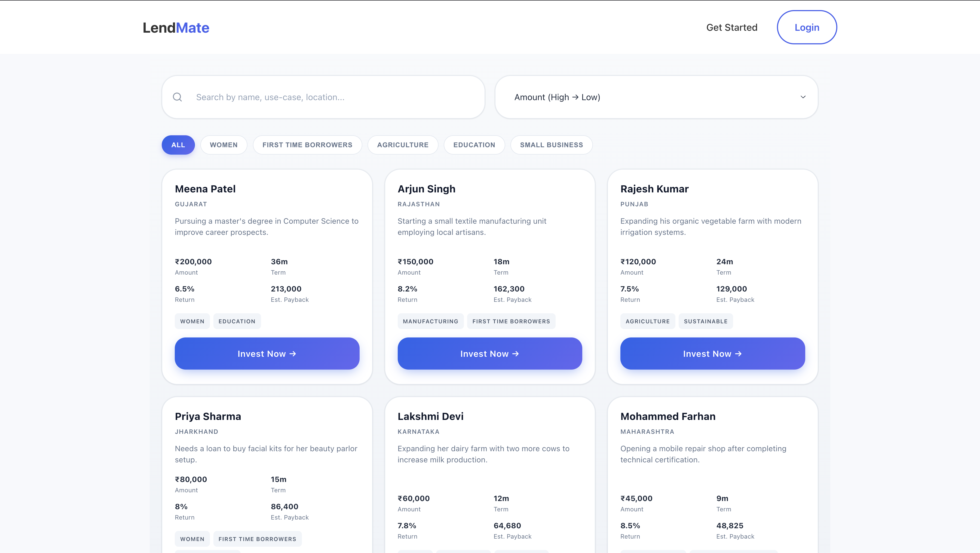980x553 pixels.
Task: Click the search magnifier icon
Action: [177, 97]
